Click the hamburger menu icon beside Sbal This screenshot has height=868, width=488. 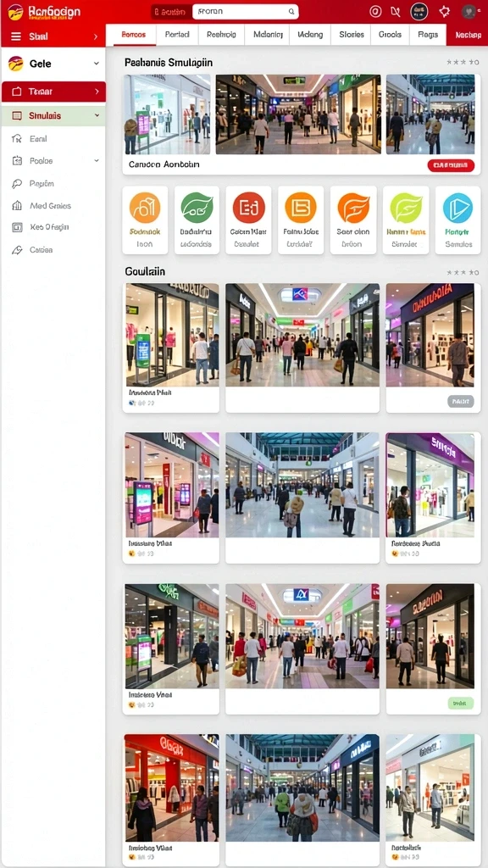tap(16, 36)
